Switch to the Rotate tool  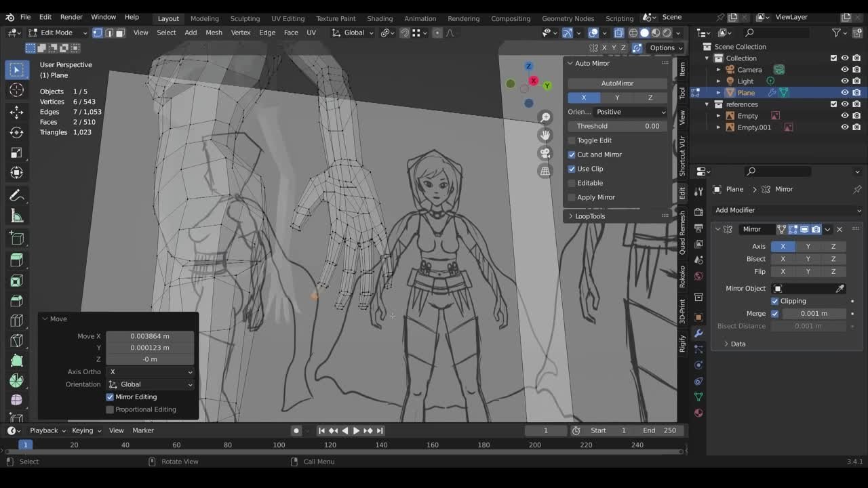coord(17,131)
